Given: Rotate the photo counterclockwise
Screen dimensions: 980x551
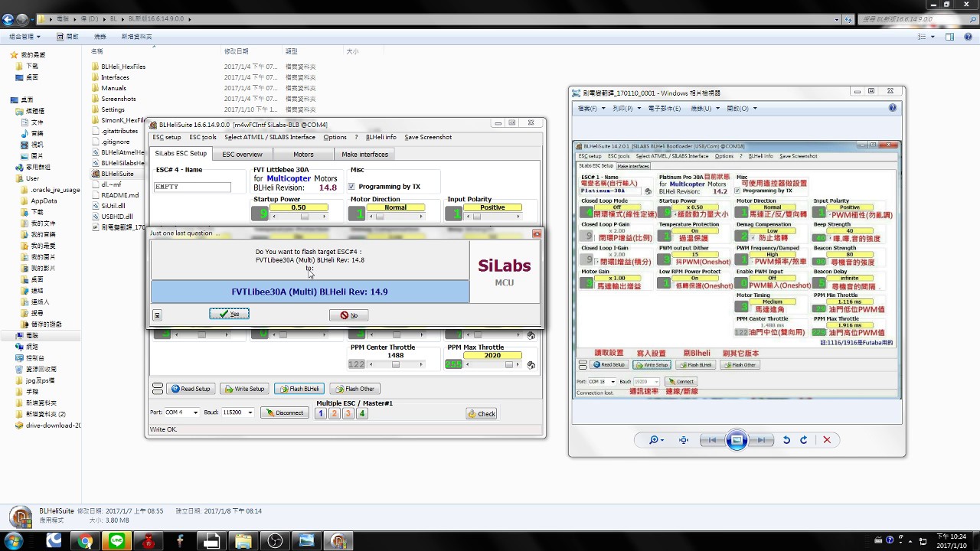Looking at the screenshot, I should (786, 440).
